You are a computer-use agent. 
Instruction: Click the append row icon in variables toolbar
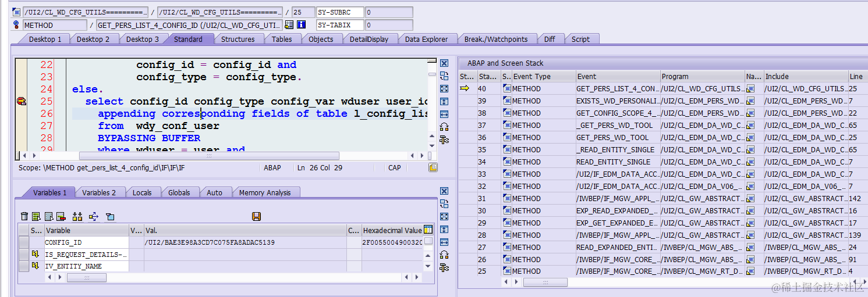click(36, 216)
